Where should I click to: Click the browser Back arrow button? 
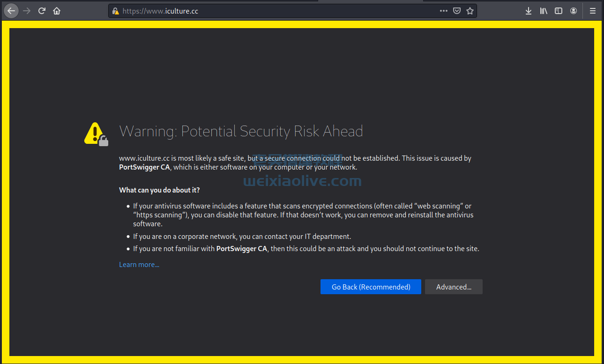11,11
